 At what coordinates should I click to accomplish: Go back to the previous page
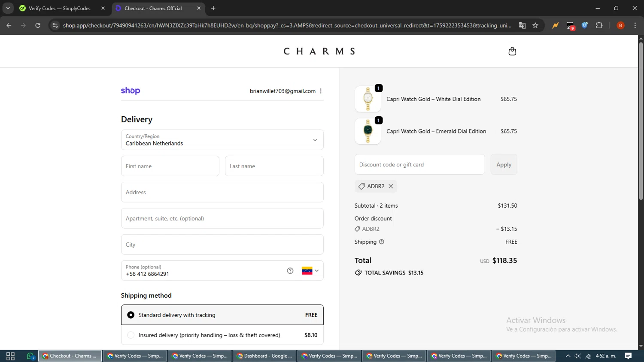pos(9,25)
